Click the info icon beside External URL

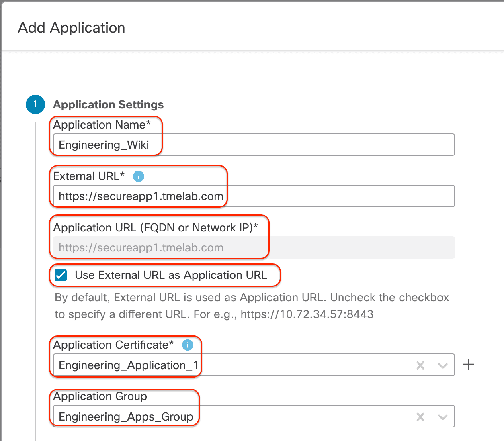(x=139, y=176)
